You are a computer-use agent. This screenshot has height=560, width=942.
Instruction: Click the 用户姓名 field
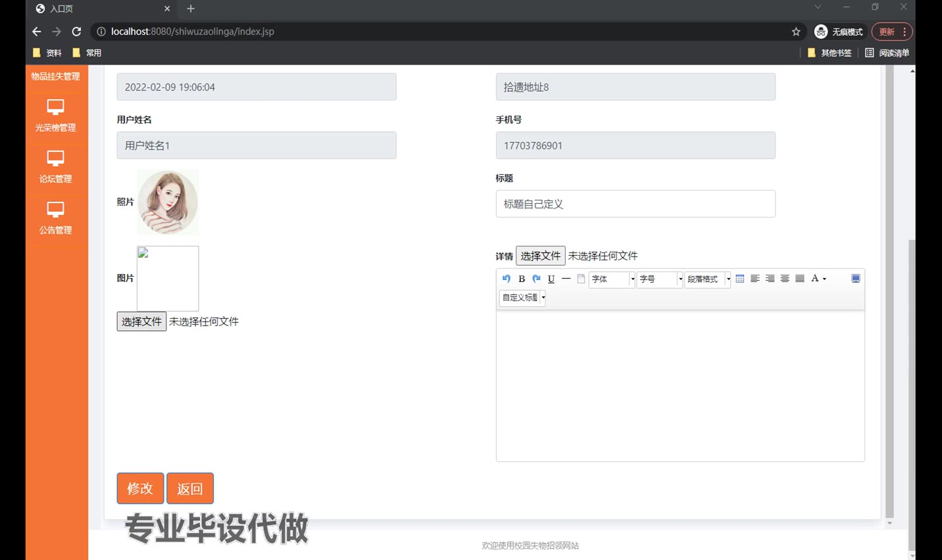(x=257, y=145)
